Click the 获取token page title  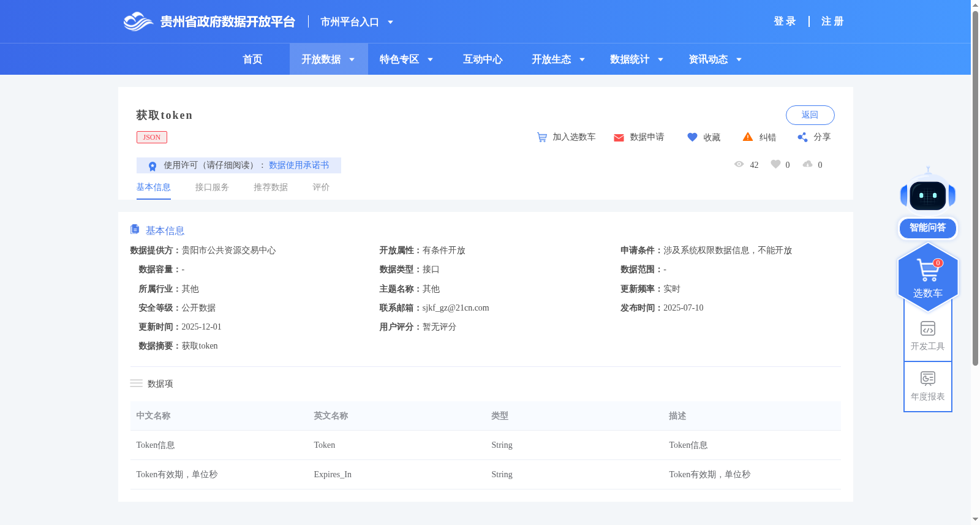[164, 115]
